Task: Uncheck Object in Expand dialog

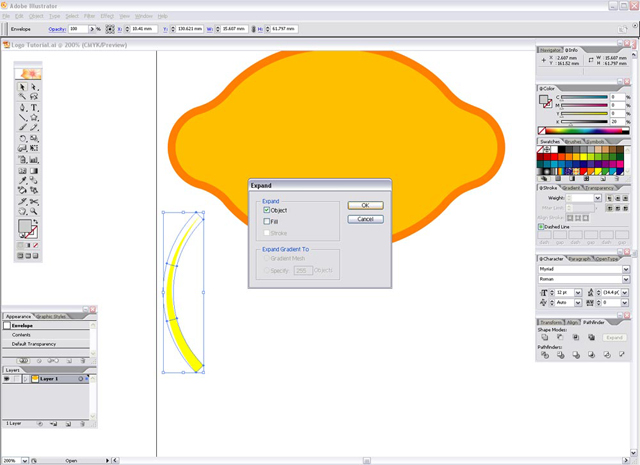Action: [267, 210]
